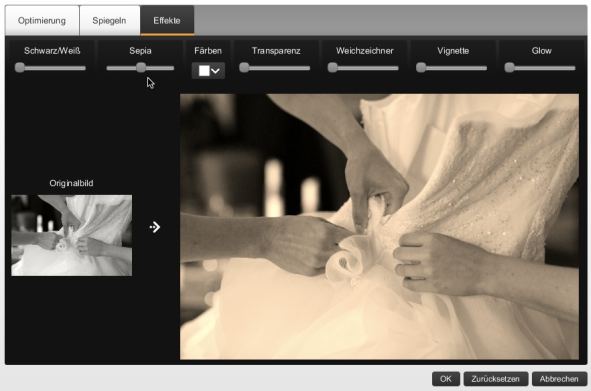This screenshot has width=591, height=391.
Task: Click the Originalbild thumbnail
Action: click(x=72, y=235)
